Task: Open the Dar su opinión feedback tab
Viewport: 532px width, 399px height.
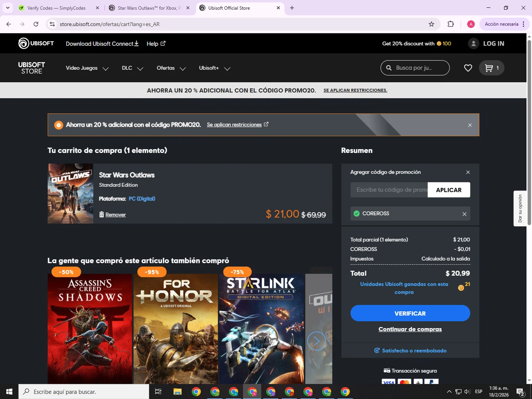Action: coord(520,208)
